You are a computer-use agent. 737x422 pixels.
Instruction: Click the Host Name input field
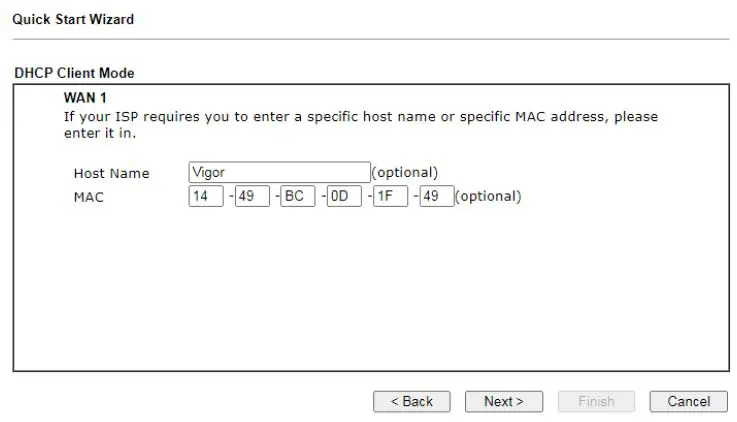coord(279,173)
